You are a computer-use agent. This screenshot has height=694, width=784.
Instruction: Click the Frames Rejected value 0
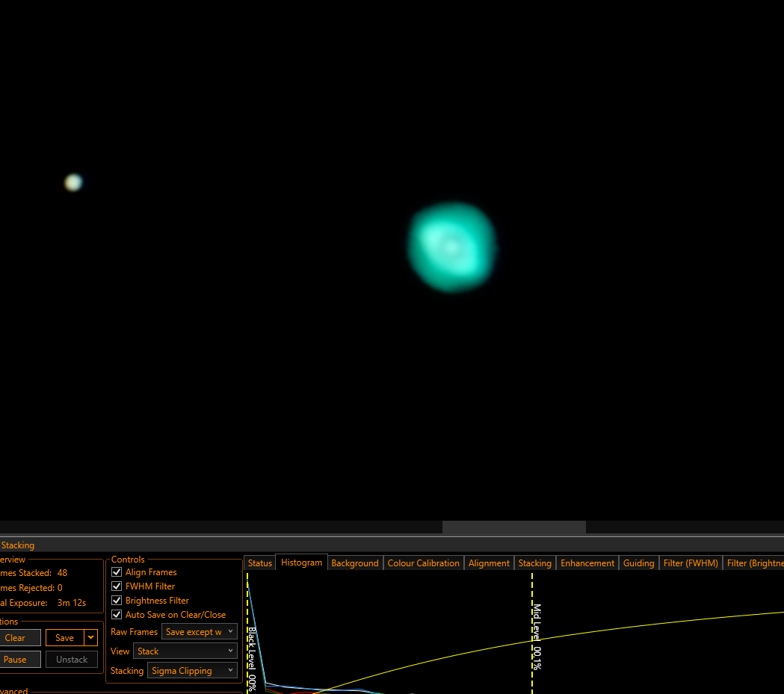pyautogui.click(x=60, y=588)
